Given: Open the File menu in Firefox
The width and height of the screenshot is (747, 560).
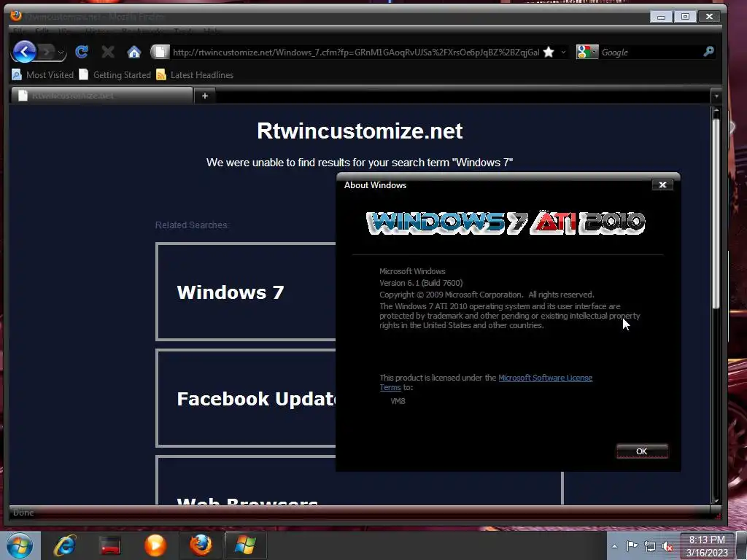Looking at the screenshot, I should (x=20, y=31).
